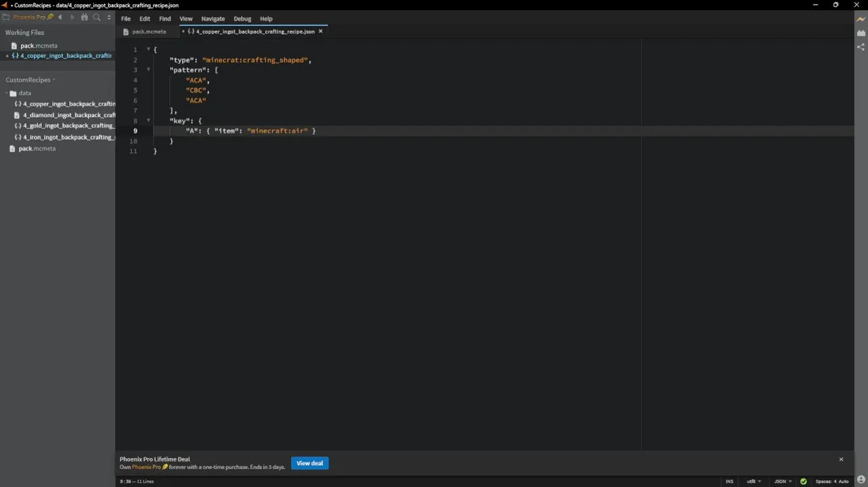Image resolution: width=868 pixels, height=487 pixels.
Task: Open the CustomRecipes project dropdown
Action: pyautogui.click(x=30, y=80)
